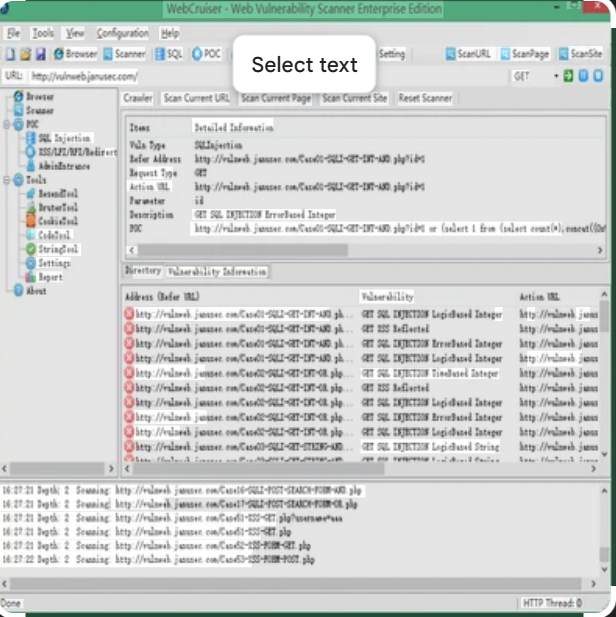Sort by Address (Refer URL) column header
Image resolution: width=616 pixels, height=617 pixels.
pos(162,297)
